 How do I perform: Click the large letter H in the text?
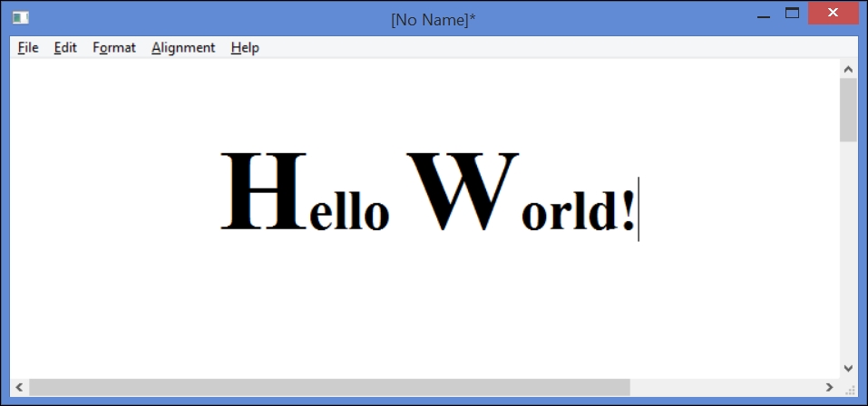coord(264,191)
